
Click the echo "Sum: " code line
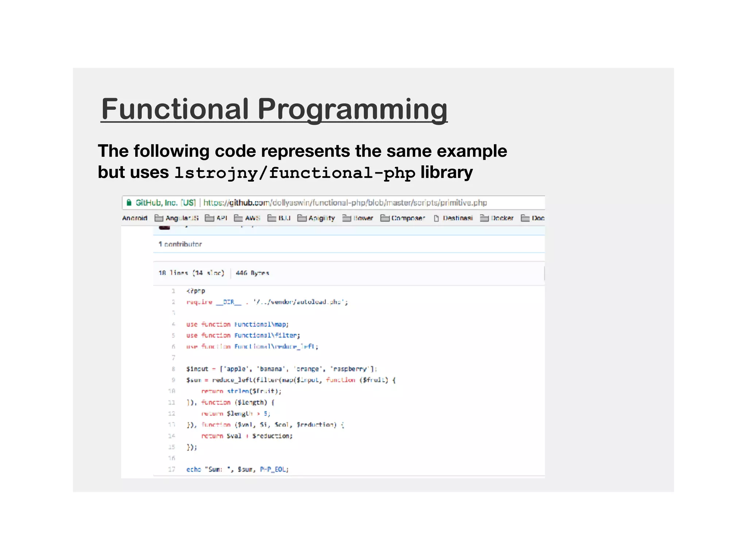237,469
